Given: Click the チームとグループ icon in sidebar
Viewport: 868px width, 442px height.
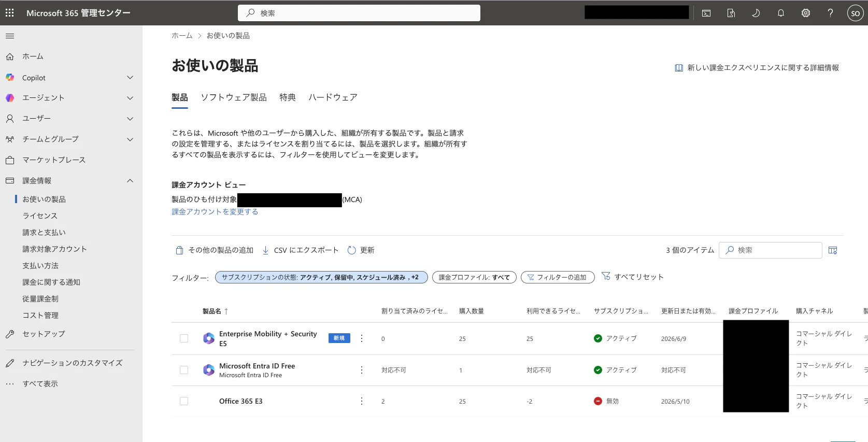Looking at the screenshot, I should [10, 139].
